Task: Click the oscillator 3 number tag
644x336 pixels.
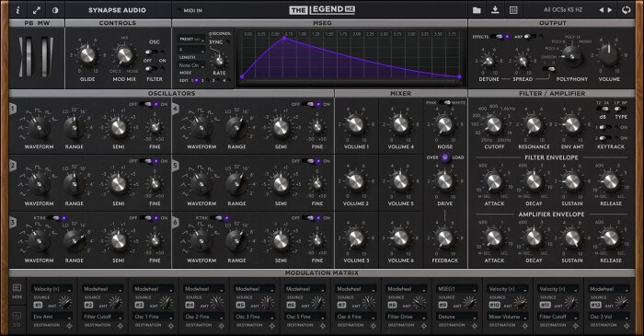Action: (x=14, y=222)
